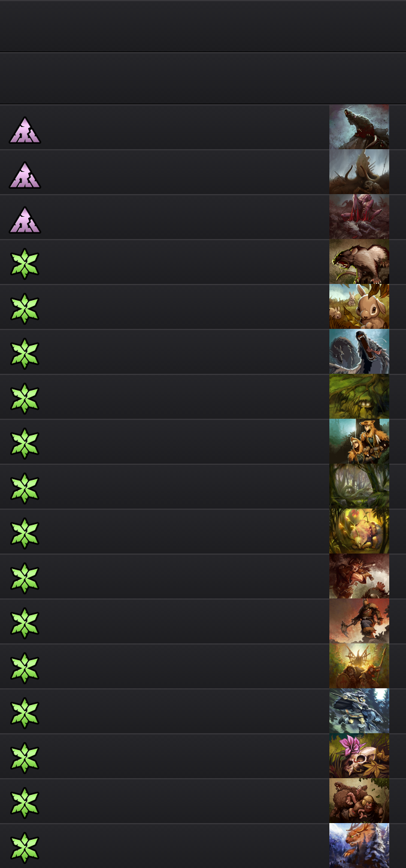Viewport: 406px width, 868px height.
Task: Select the green leaf icon next to the skull artwork
Action: (x=25, y=758)
